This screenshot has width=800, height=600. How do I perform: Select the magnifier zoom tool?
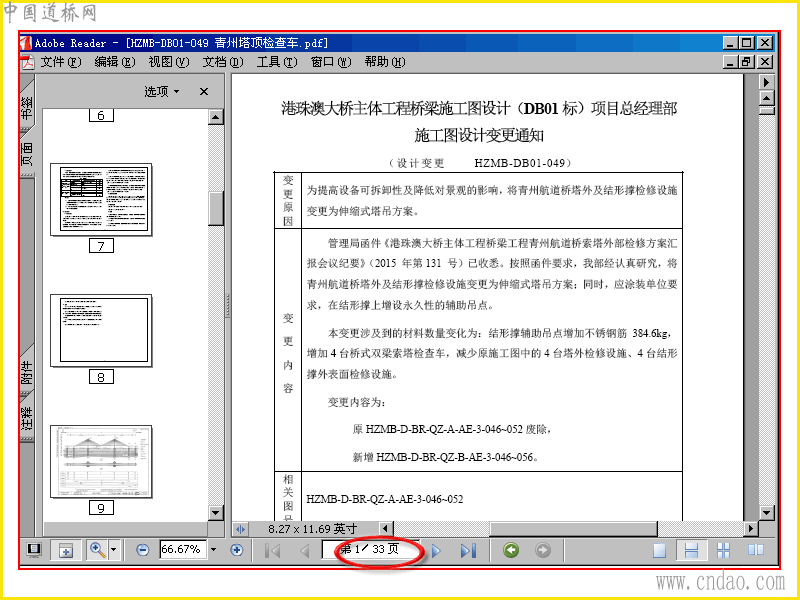[x=96, y=550]
